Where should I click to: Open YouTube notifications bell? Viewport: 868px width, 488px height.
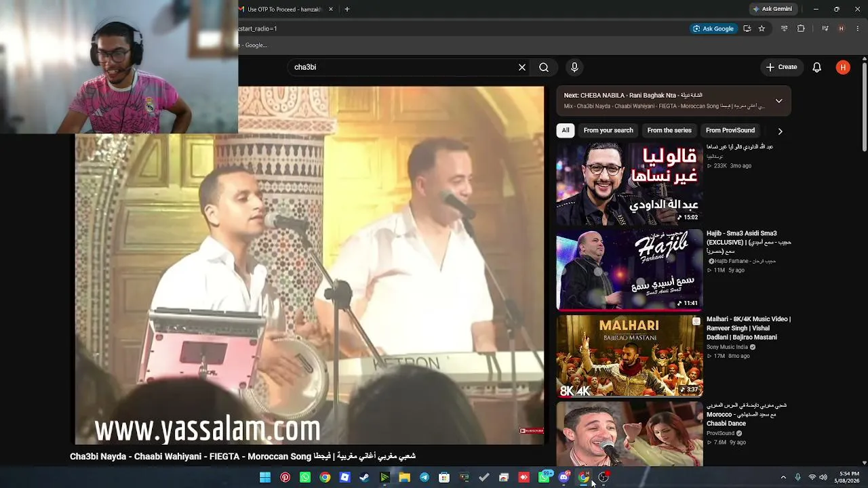pyautogui.click(x=817, y=67)
